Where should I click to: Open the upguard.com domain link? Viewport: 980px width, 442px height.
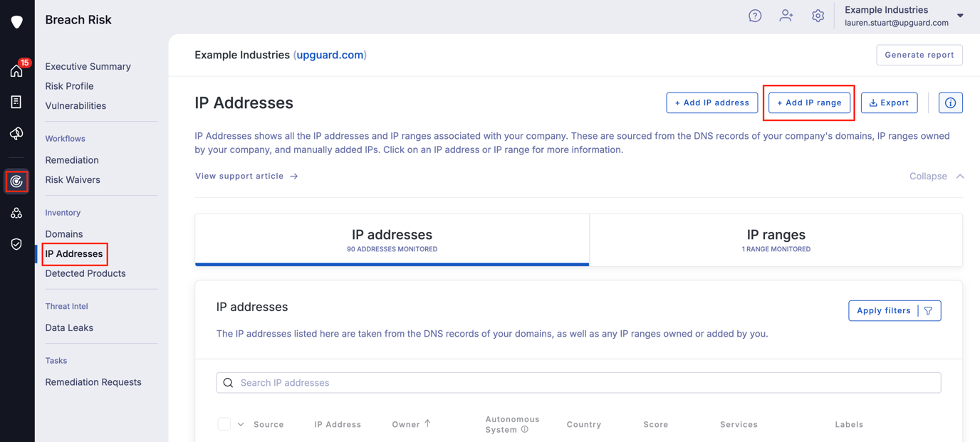tap(330, 55)
